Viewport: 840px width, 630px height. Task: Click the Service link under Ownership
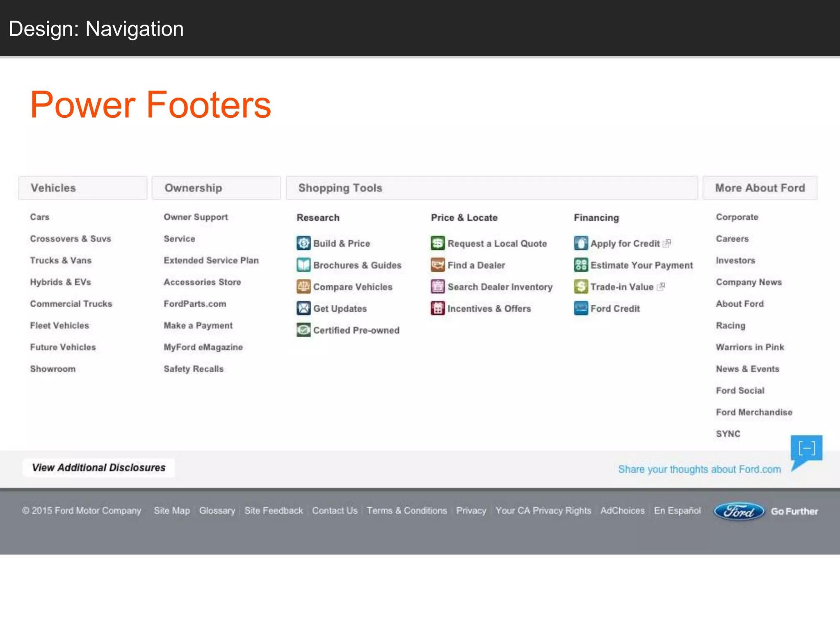179,239
